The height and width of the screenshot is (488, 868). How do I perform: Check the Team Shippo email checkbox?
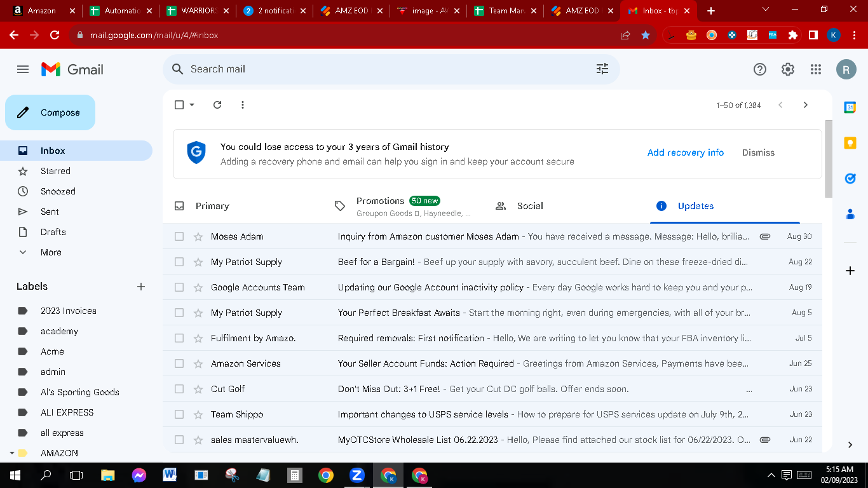click(179, 414)
